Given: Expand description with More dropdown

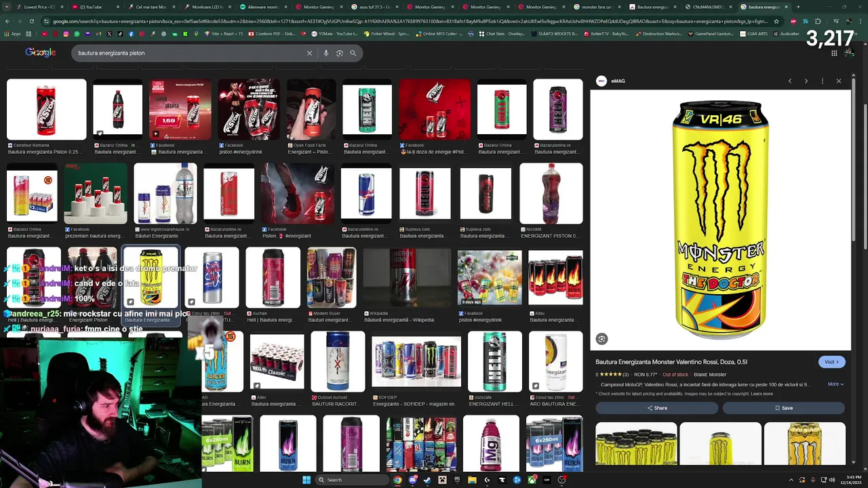Looking at the screenshot, I should coord(835,384).
